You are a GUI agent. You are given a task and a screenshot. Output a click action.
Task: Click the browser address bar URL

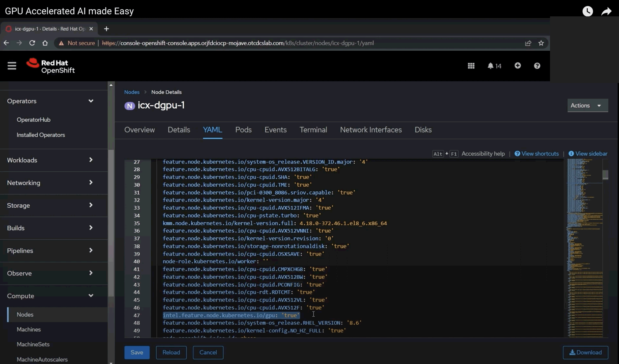click(x=238, y=43)
